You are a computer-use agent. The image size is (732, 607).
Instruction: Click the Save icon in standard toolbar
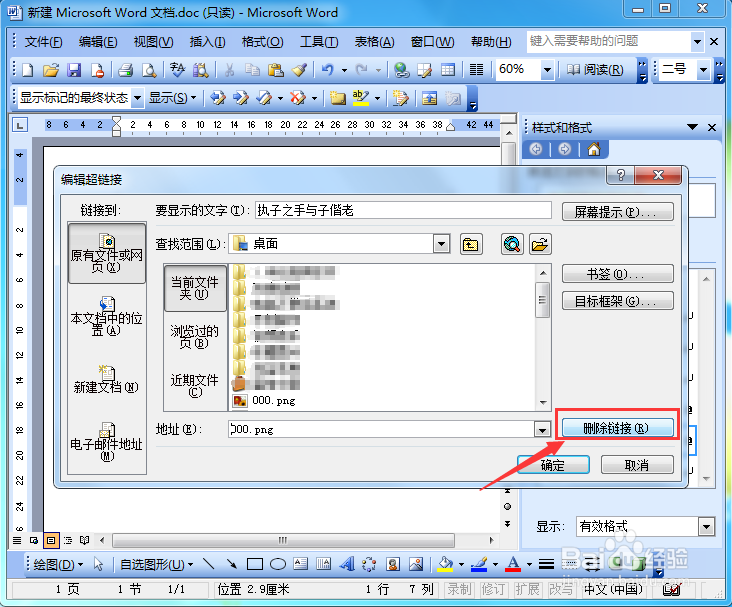pyautogui.click(x=74, y=70)
